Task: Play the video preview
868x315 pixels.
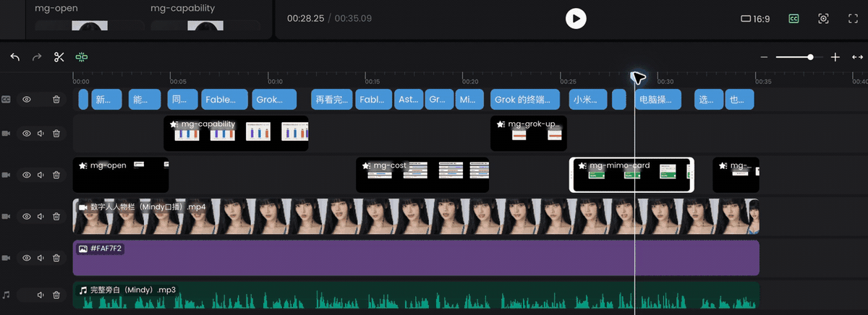Action: point(576,18)
